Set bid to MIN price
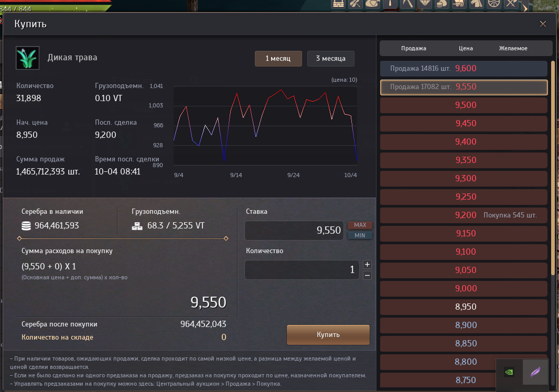Image resolution: width=559 pixels, height=392 pixels. 360,235
